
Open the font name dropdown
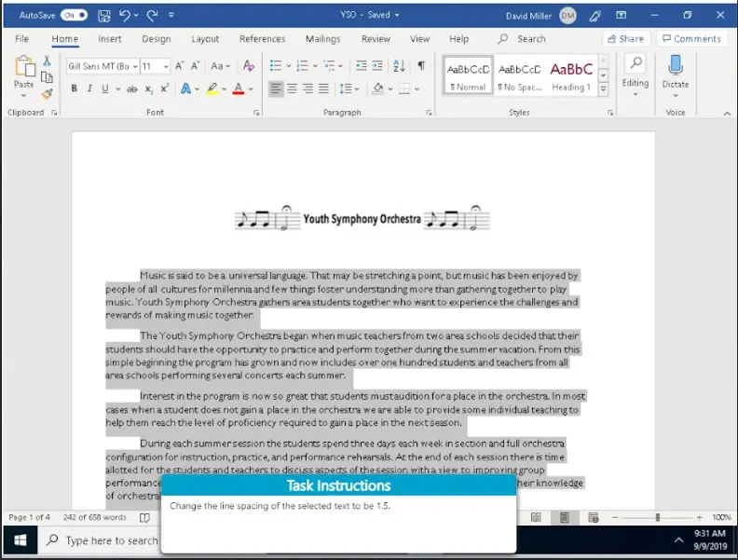135,66
